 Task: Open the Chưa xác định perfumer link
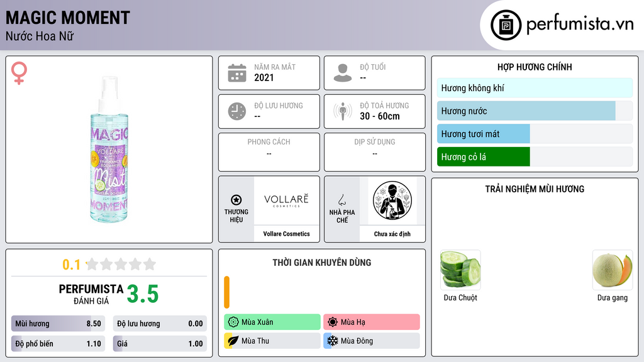click(x=392, y=234)
